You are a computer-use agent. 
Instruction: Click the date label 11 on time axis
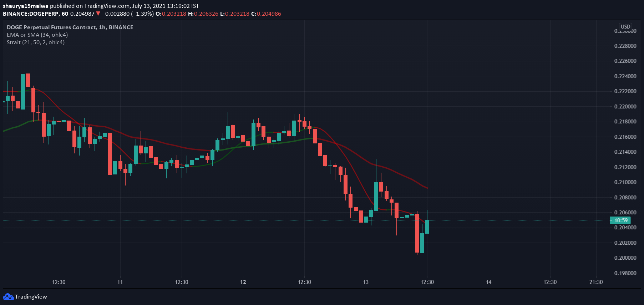120,282
